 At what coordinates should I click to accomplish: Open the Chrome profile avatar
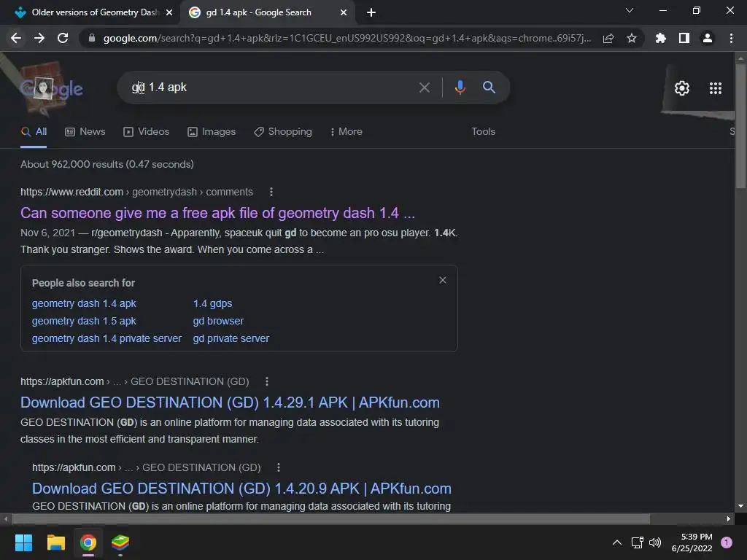coord(708,38)
